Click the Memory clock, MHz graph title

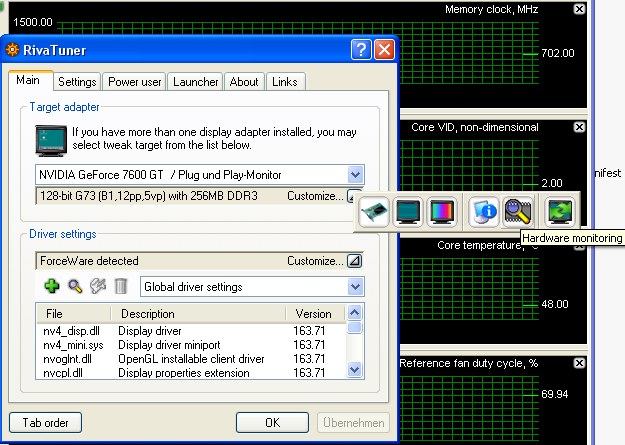492,9
